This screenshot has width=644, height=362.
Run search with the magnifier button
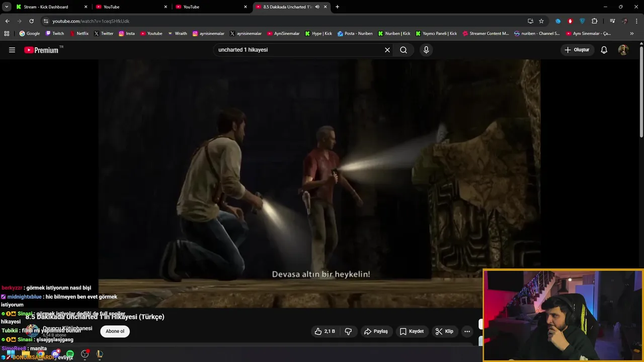click(x=404, y=50)
